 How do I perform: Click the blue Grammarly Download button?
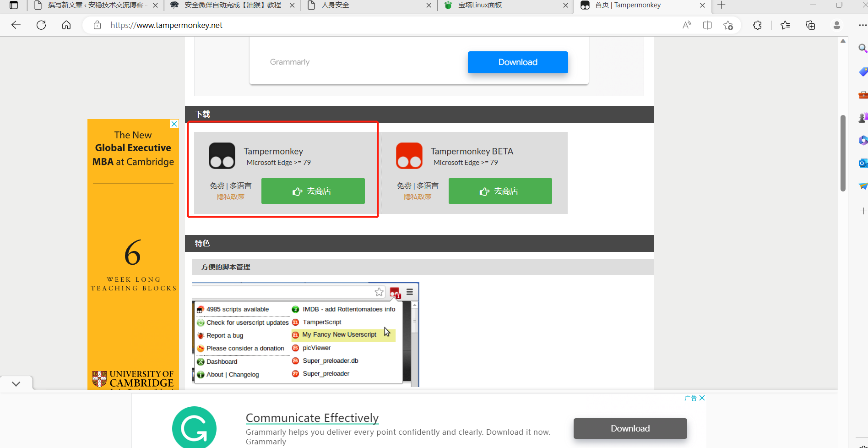pyautogui.click(x=518, y=62)
